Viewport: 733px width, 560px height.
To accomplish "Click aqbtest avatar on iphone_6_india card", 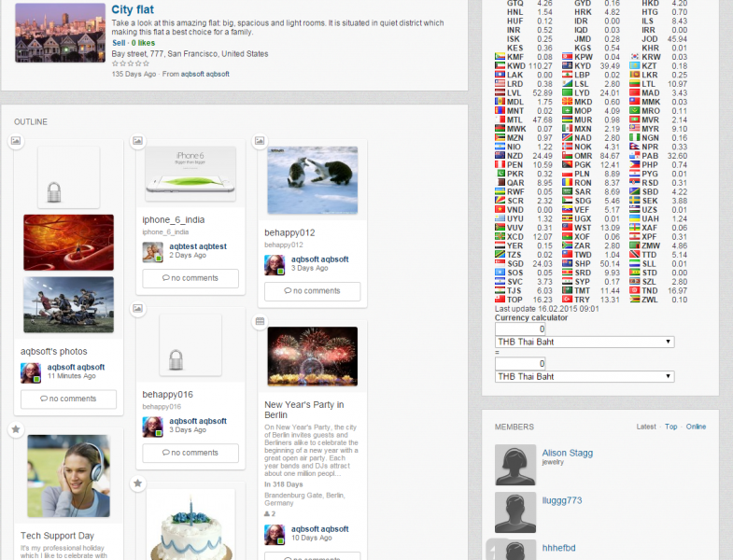I will point(152,252).
